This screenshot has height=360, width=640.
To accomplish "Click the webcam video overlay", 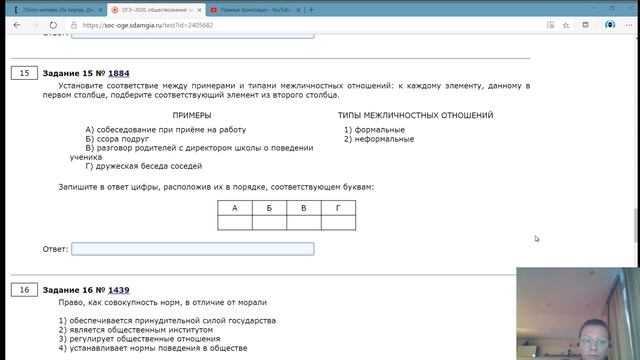I will pos(578,313).
